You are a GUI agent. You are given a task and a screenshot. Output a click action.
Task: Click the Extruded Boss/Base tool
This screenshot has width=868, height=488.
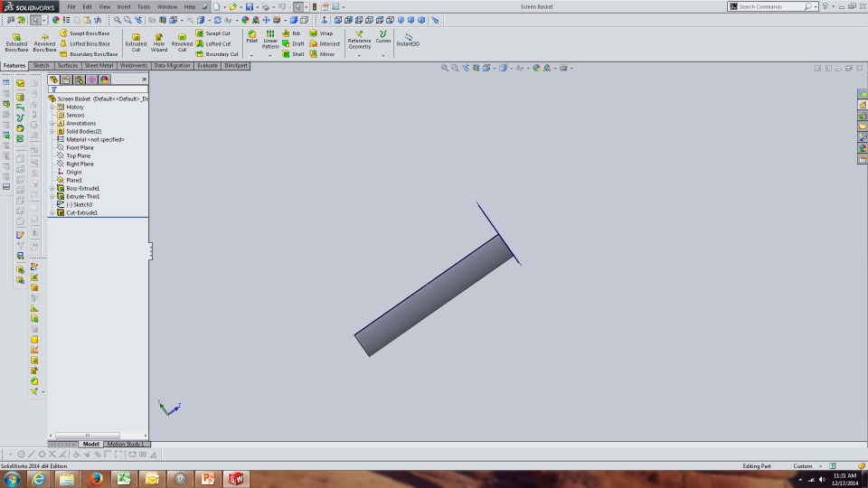point(16,42)
